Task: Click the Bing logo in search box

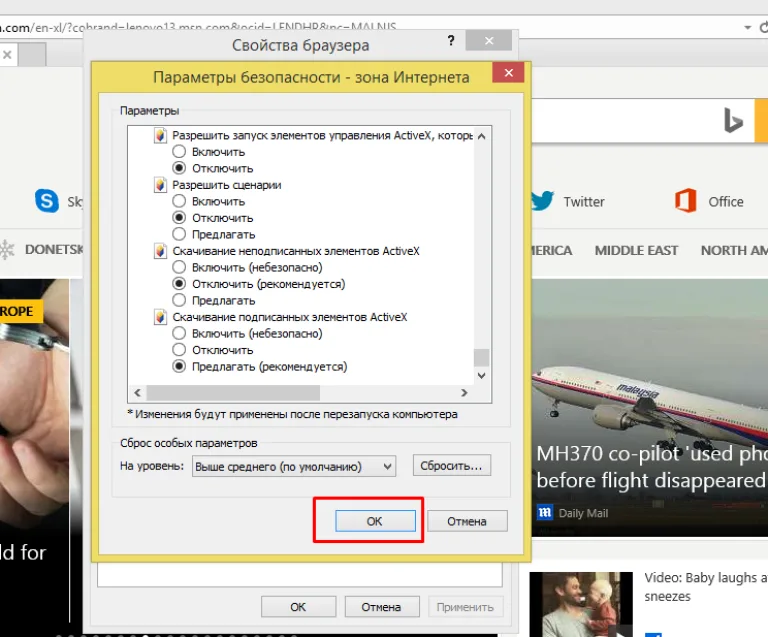Action: (x=733, y=121)
